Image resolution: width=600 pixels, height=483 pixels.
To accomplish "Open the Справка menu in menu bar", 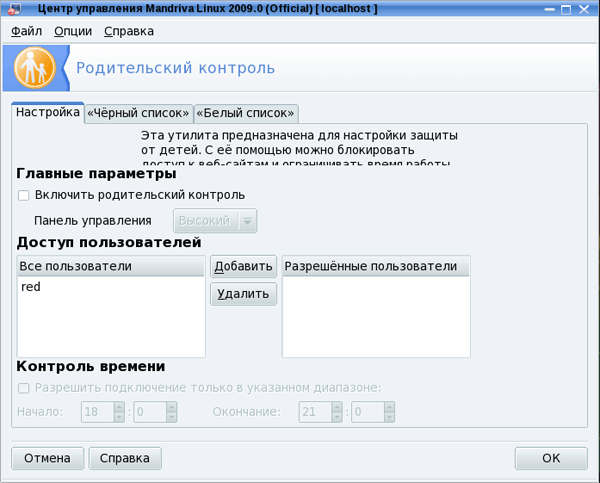I will pos(129,31).
